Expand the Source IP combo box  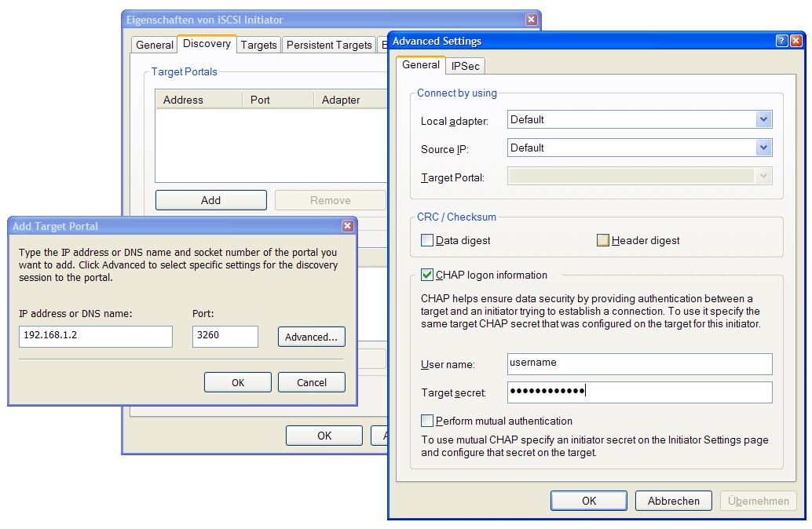click(x=763, y=148)
